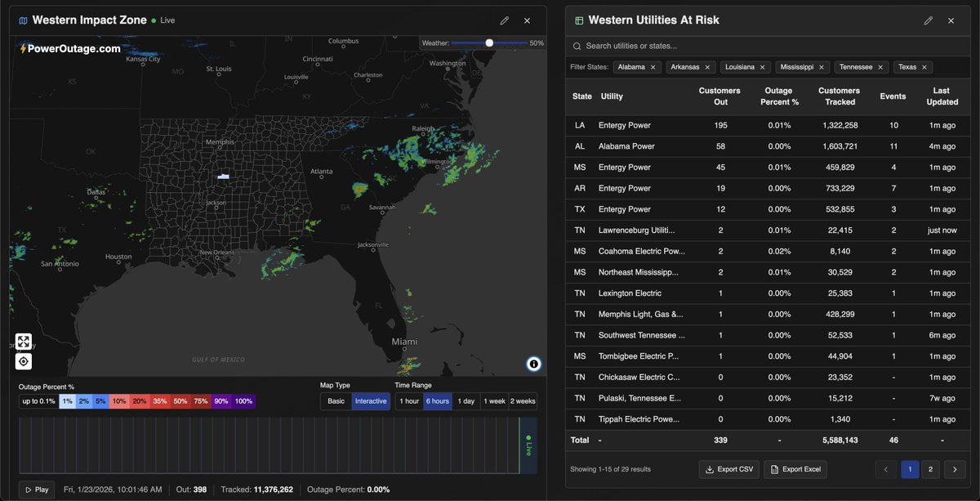
Task: Edit the Western Impact Zone panel
Action: click(x=504, y=20)
